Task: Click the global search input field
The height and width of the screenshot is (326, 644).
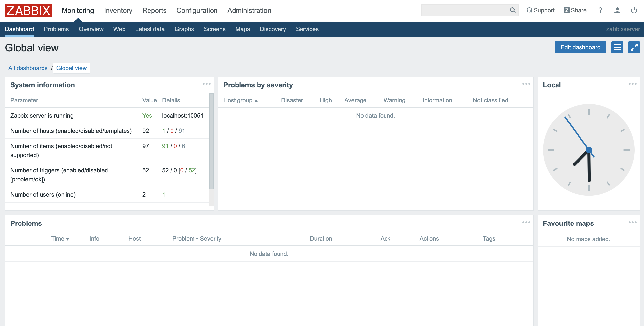Action: point(465,10)
